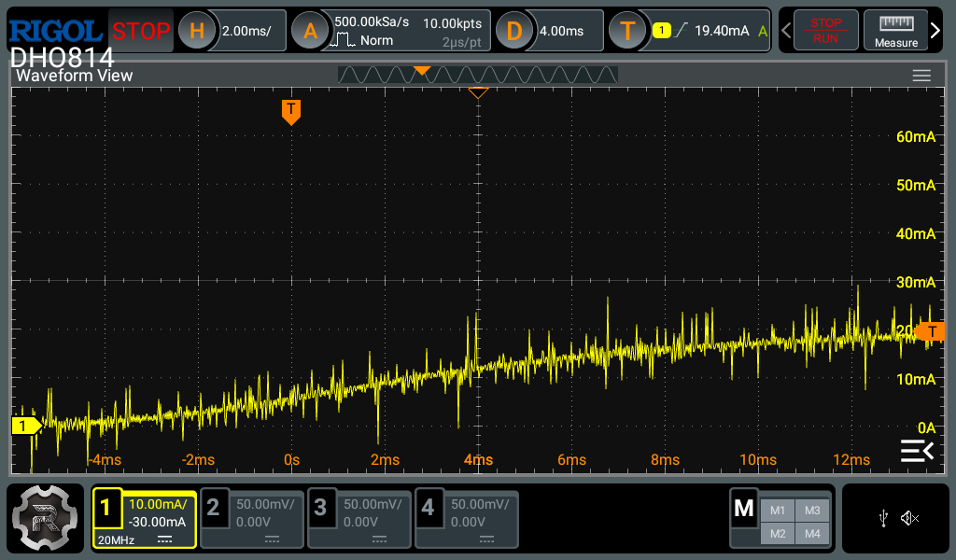This screenshot has height=560, width=956.
Task: Toggle channel 3 on
Action: pos(320,507)
